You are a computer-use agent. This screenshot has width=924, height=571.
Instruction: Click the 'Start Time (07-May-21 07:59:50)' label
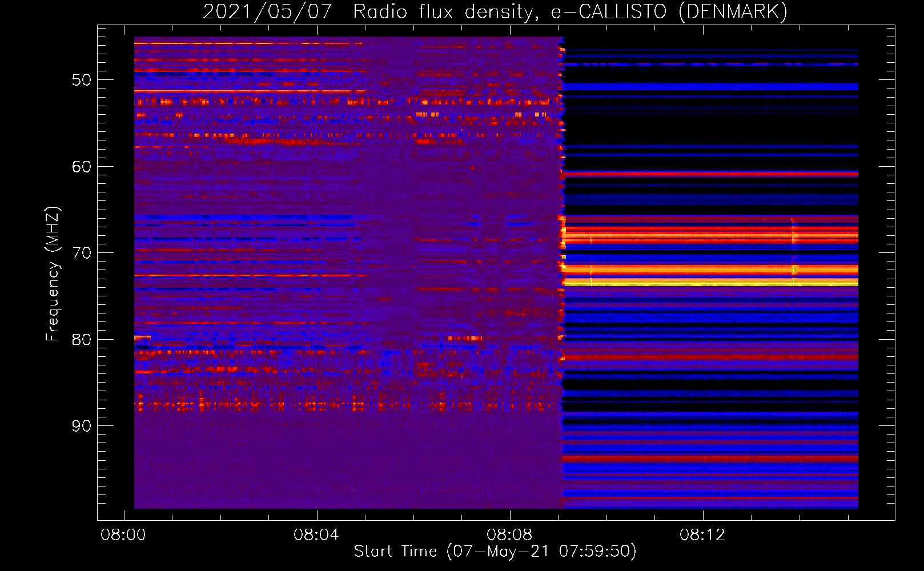coord(495,552)
